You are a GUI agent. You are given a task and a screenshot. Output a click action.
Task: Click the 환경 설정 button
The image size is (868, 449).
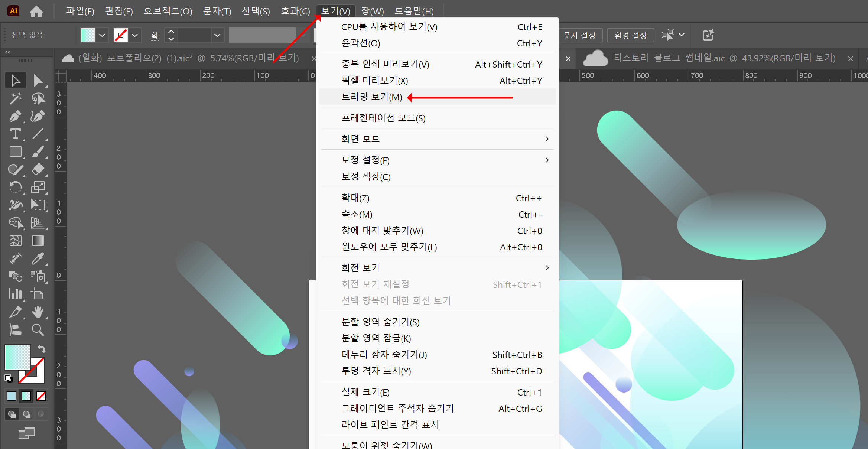630,35
